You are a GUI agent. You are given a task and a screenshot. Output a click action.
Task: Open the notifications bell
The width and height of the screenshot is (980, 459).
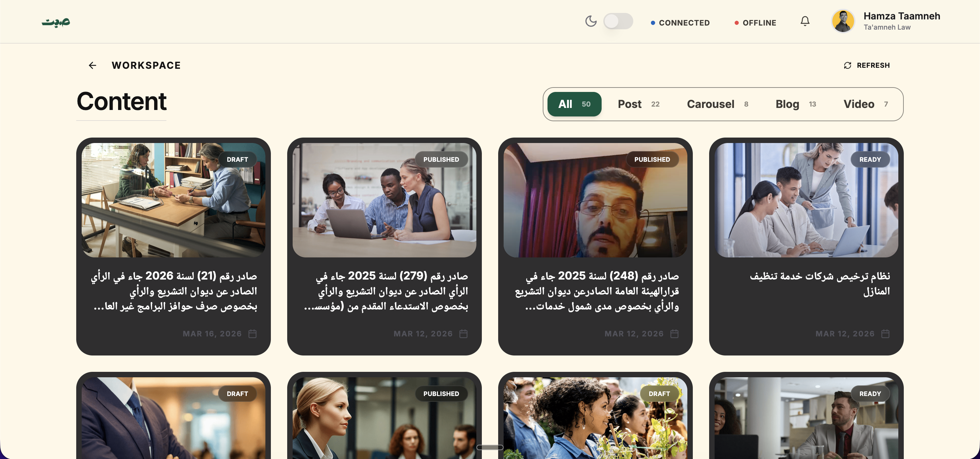[x=805, y=21]
